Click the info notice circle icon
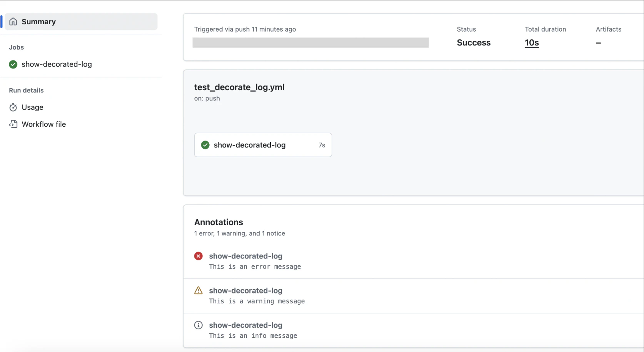Viewport: 644px width, 352px height. pyautogui.click(x=199, y=325)
